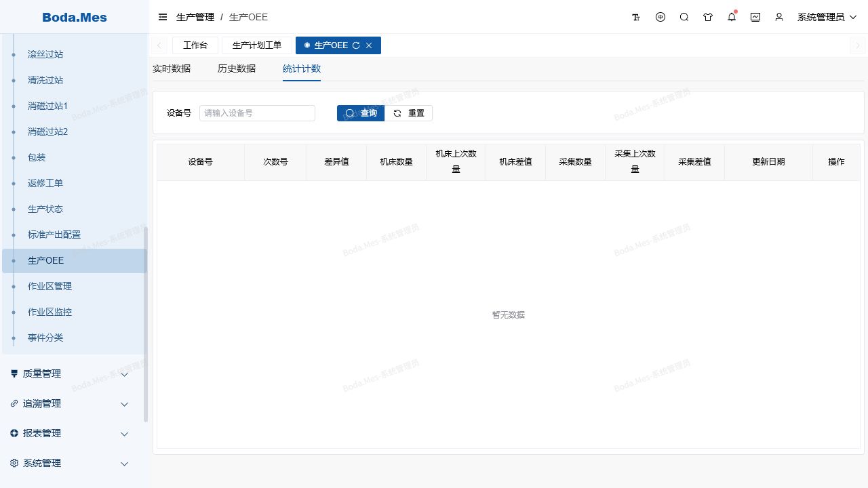The width and height of the screenshot is (868, 488).
Task: Click the search magnifier icon in header
Action: 684,17
